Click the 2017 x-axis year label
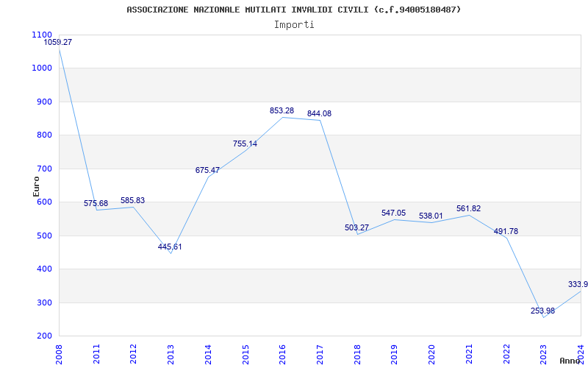 tap(320, 354)
